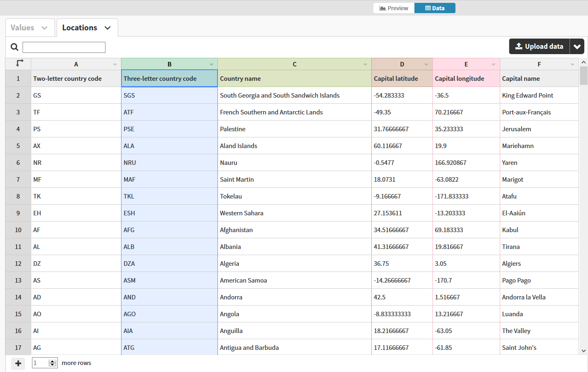Image resolution: width=588 pixels, height=372 pixels.
Task: Select column C header
Action: coord(295,64)
